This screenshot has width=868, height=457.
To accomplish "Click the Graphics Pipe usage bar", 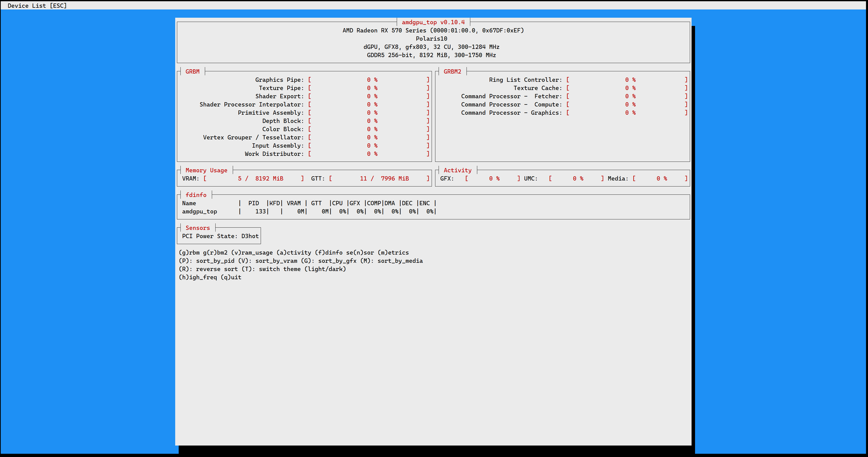I will click(x=369, y=80).
